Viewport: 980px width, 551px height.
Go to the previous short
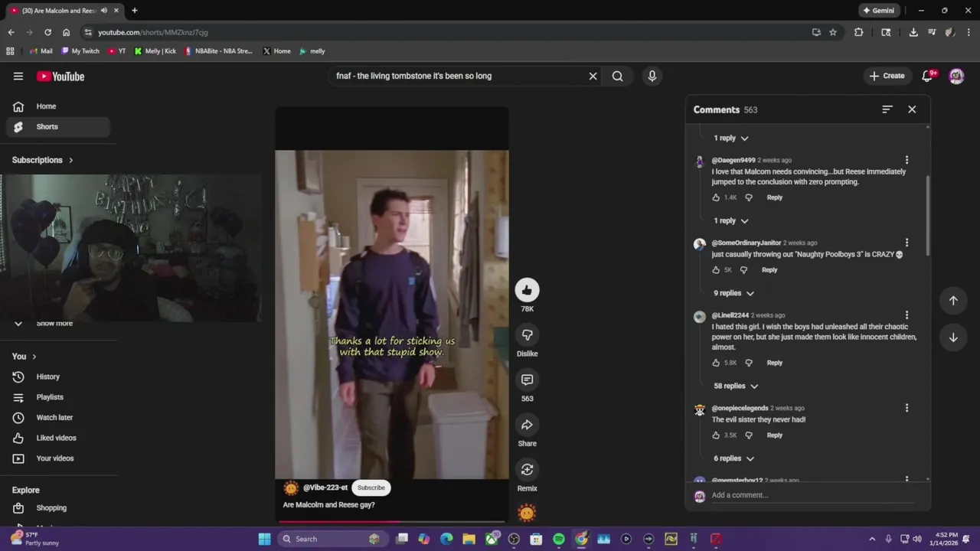point(953,301)
